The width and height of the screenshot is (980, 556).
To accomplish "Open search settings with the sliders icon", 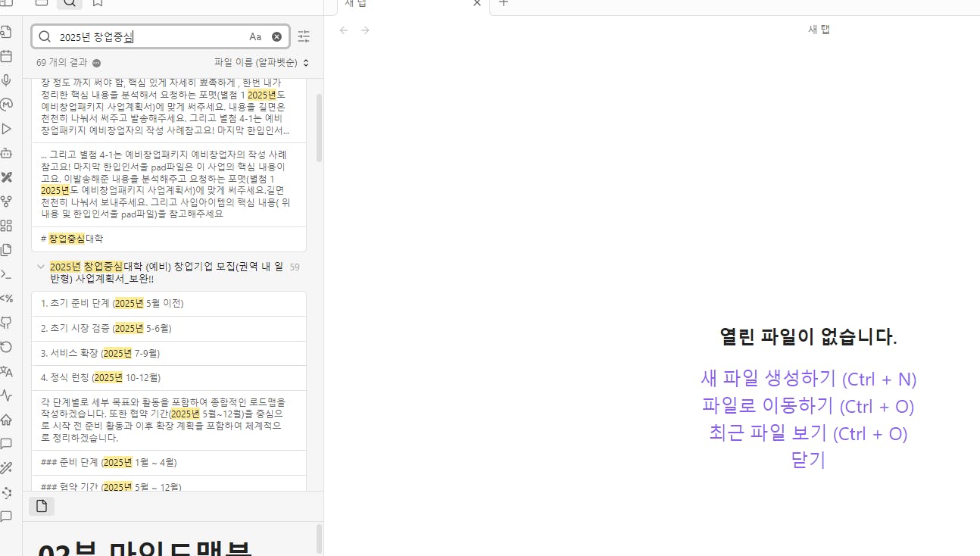I will point(304,36).
